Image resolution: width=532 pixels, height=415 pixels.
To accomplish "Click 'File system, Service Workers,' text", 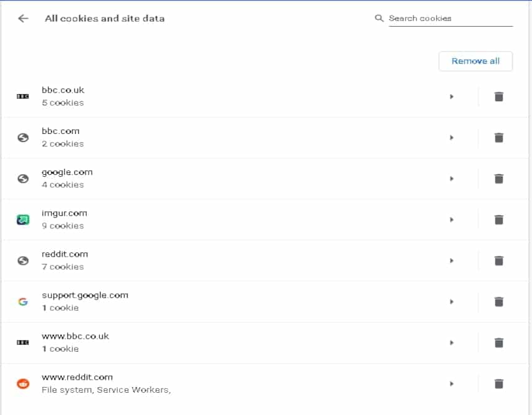I will point(106,390).
